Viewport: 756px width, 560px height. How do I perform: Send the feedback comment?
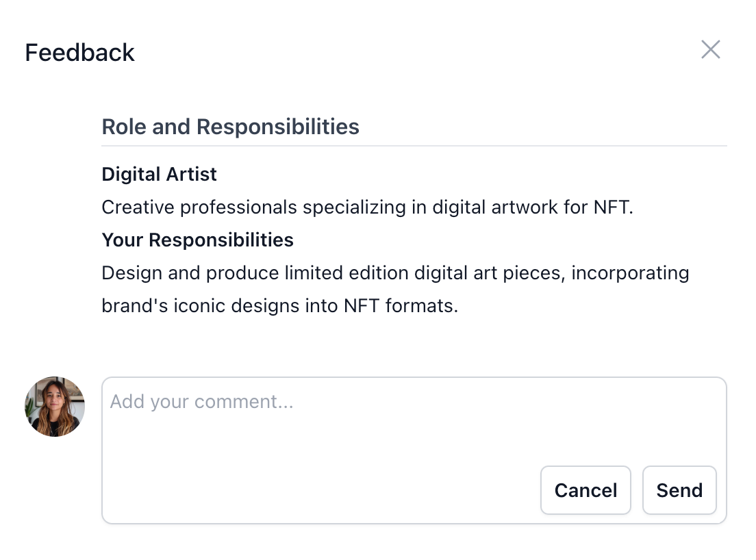(x=679, y=490)
